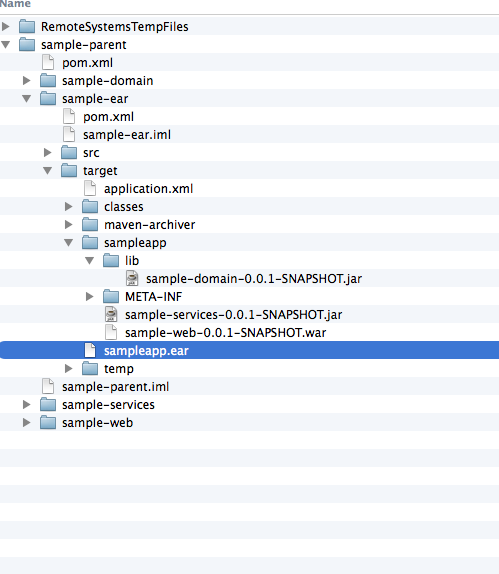Expand the temp folder

68,368
